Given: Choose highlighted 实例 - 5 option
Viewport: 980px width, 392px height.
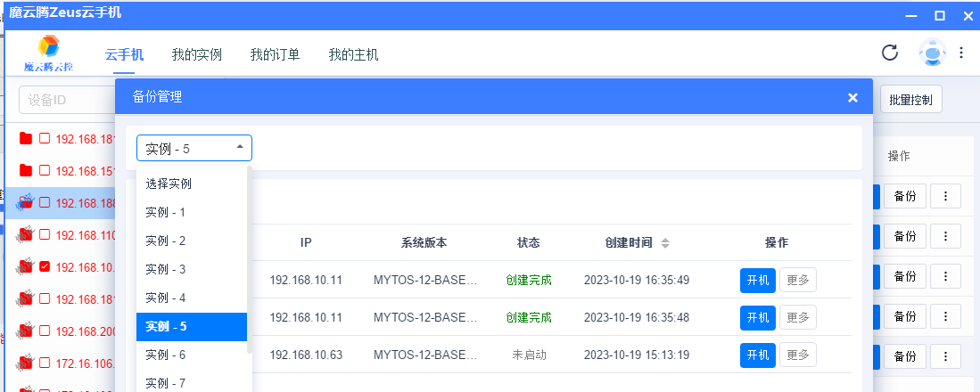Looking at the screenshot, I should 192,326.
